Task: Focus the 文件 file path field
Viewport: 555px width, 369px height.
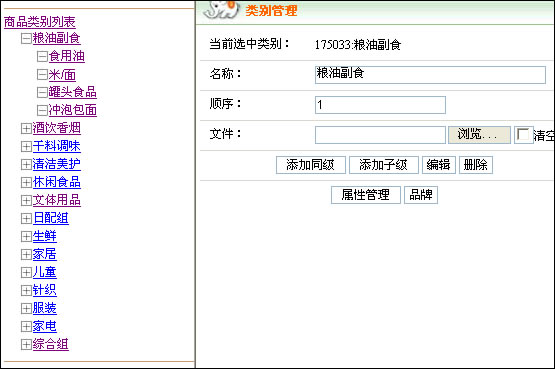Action: tap(380, 135)
